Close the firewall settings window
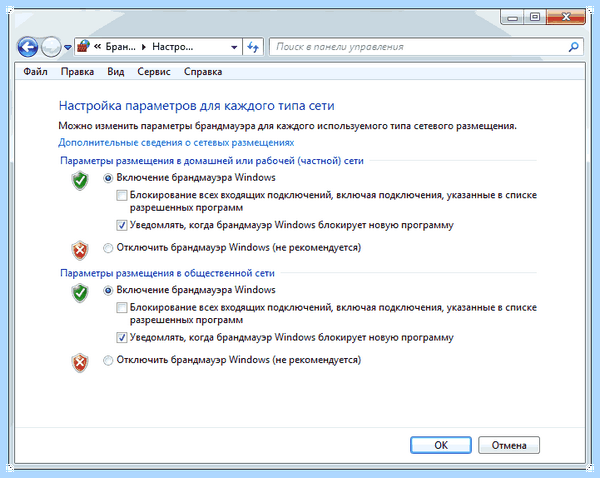Screen dimensions: 600x478 click(x=566, y=17)
